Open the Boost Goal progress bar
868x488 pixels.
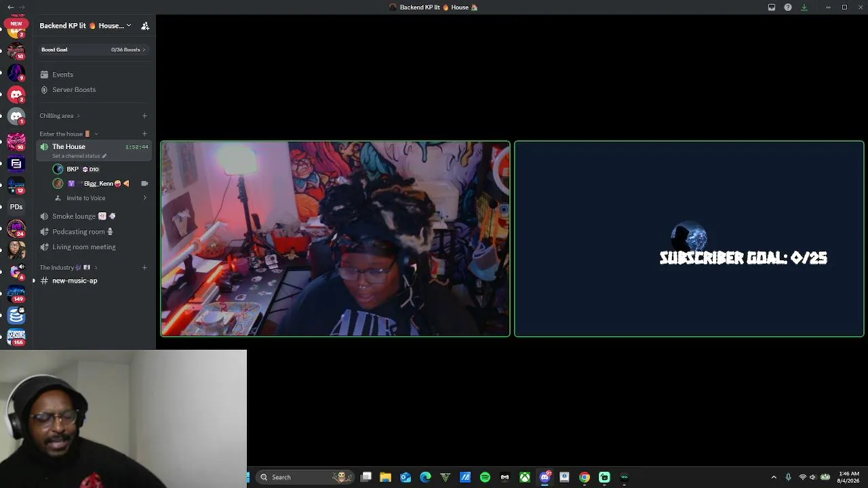click(x=94, y=49)
